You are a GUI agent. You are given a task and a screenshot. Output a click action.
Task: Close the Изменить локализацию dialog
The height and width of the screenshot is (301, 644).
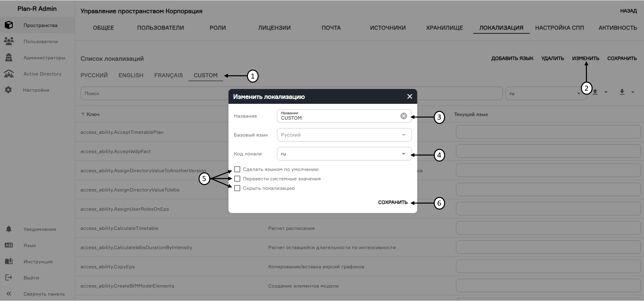point(410,96)
